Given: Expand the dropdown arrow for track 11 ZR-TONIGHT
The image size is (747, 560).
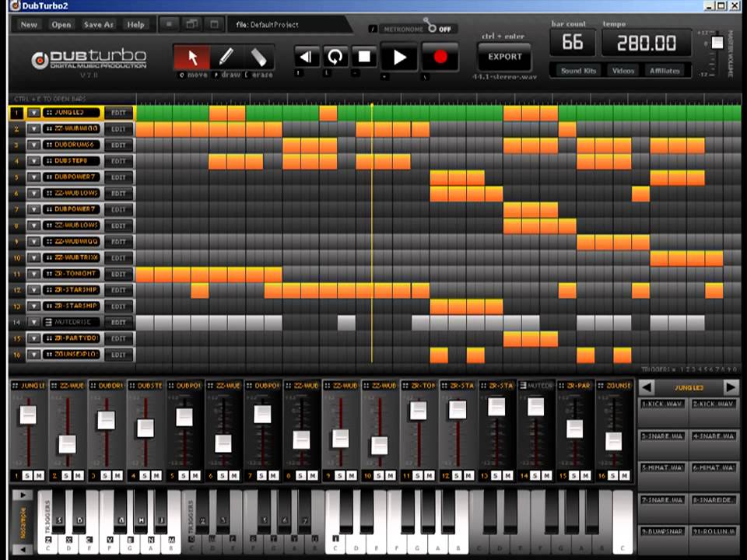Looking at the screenshot, I should click(33, 274).
